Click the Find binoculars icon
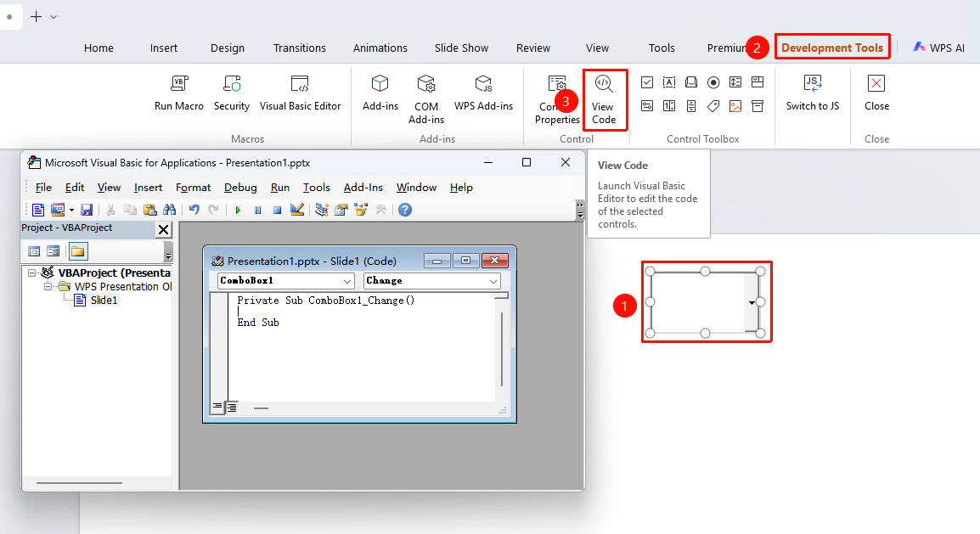The height and width of the screenshot is (534, 980). click(169, 210)
